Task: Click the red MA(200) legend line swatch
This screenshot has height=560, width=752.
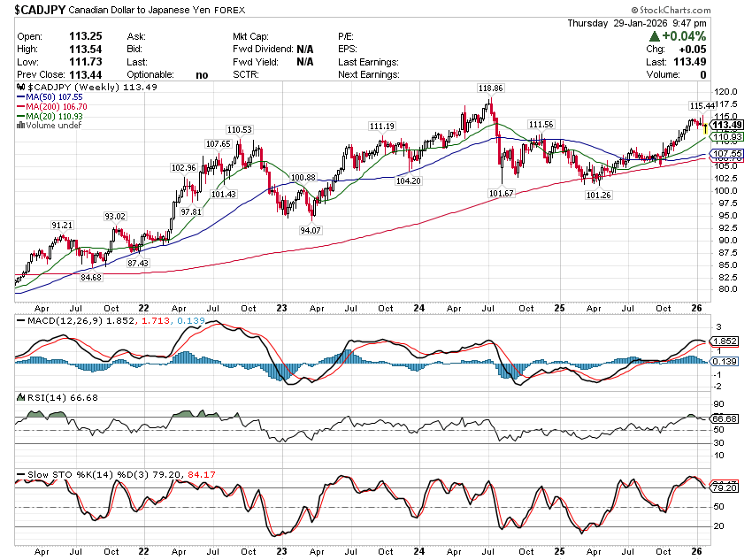Action: (20, 107)
